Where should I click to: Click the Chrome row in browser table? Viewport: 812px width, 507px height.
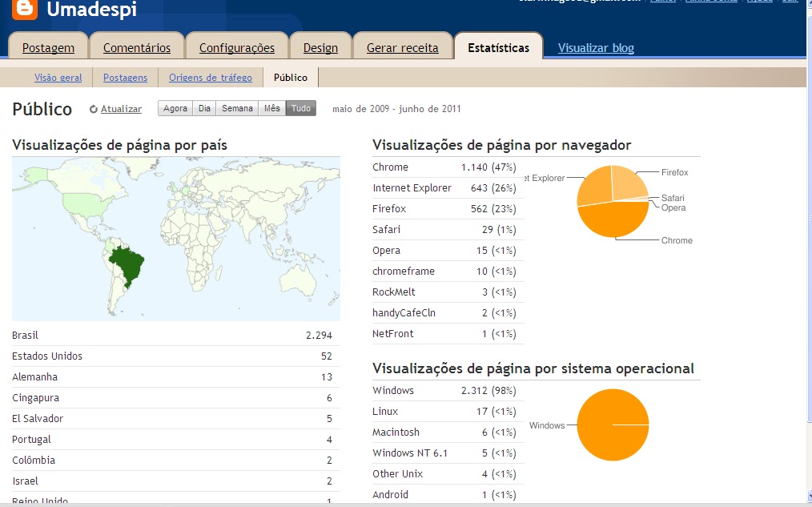click(448, 167)
